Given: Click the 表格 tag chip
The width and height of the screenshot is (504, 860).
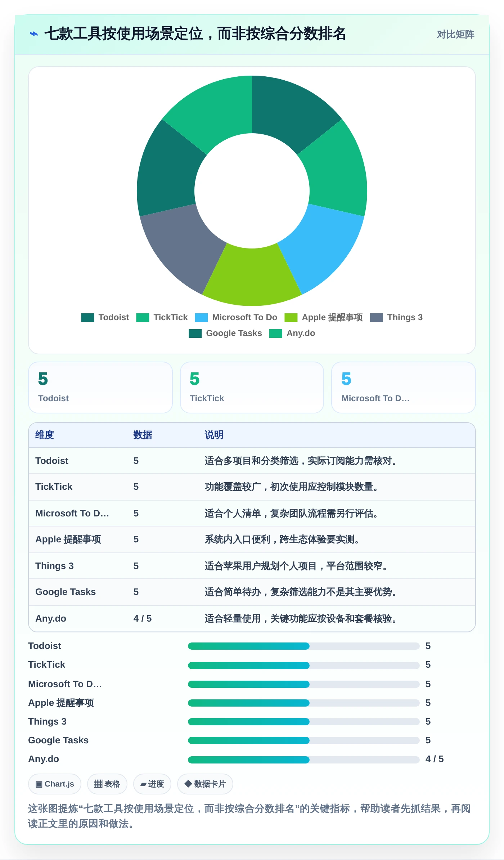Looking at the screenshot, I should point(107,784).
